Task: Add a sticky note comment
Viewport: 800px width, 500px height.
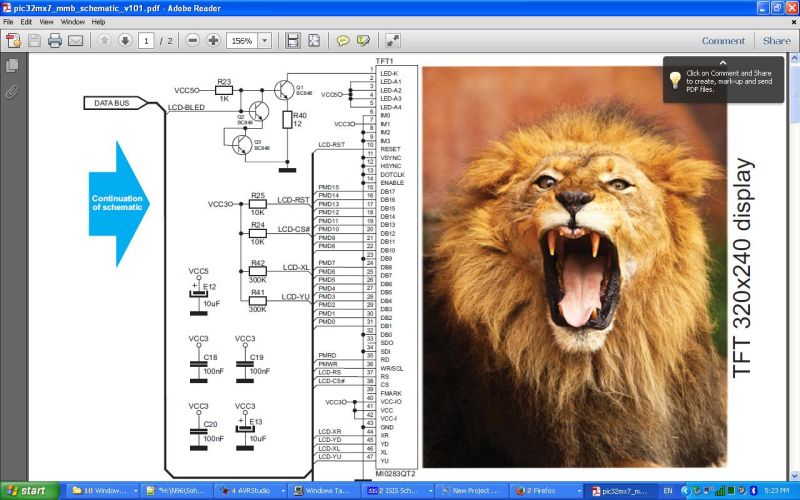Action: pos(343,40)
